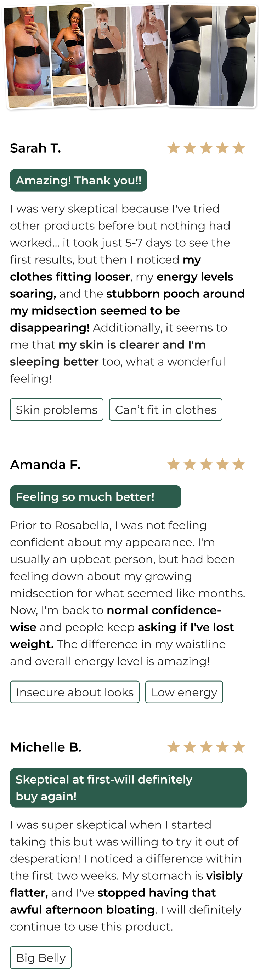260x980 pixels.
Task: Select the Big Belly tag
Action: pos(41,957)
